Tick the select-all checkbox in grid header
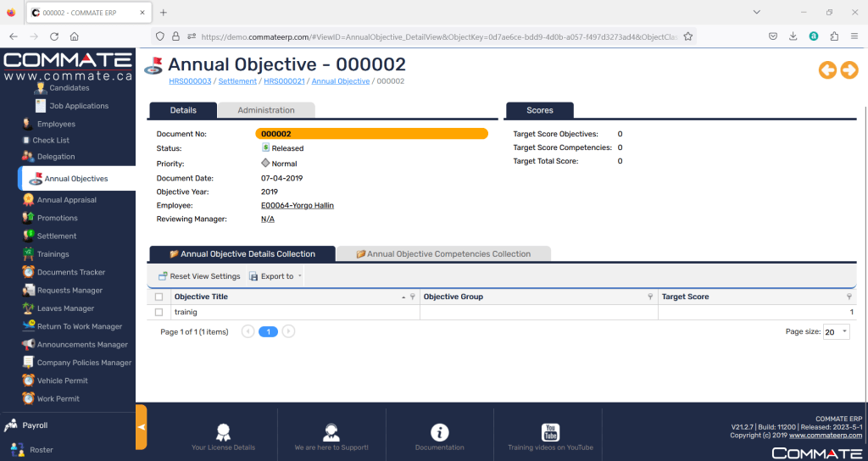The height and width of the screenshot is (461, 868). click(x=159, y=297)
